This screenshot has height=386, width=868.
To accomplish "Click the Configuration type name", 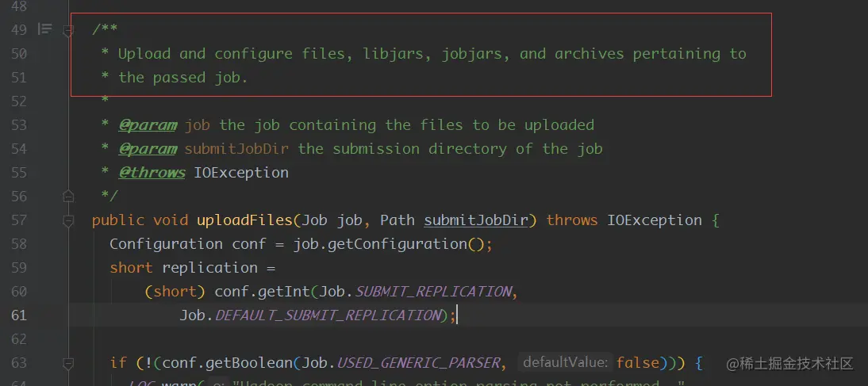I will click(x=166, y=244).
